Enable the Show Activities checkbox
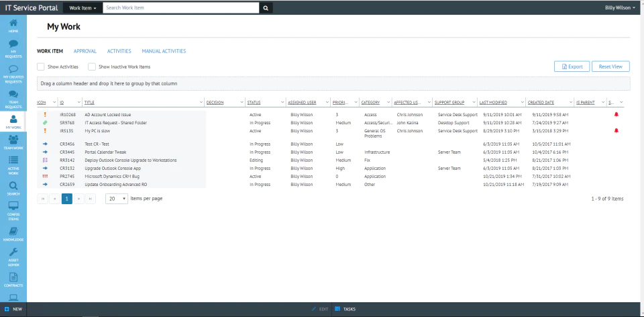The image size is (644, 317). pyautogui.click(x=41, y=66)
